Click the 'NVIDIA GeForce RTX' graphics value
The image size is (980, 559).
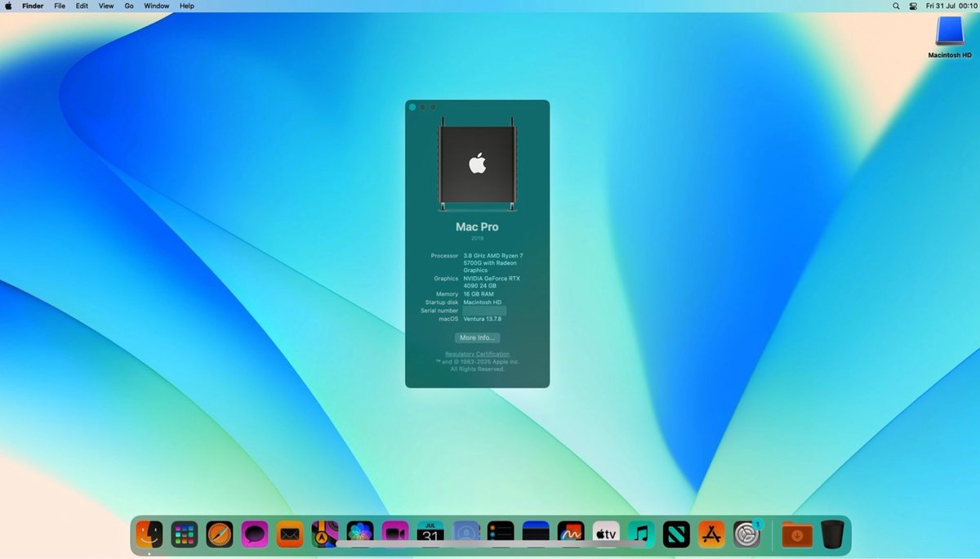tap(492, 279)
